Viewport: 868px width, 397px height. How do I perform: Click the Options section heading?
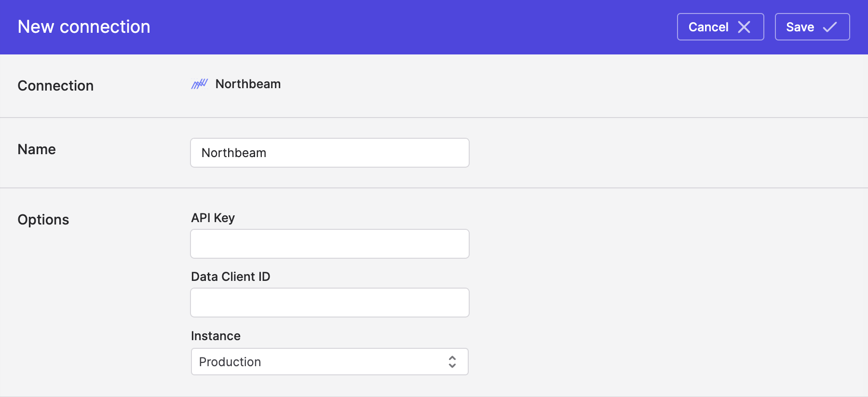(x=43, y=220)
